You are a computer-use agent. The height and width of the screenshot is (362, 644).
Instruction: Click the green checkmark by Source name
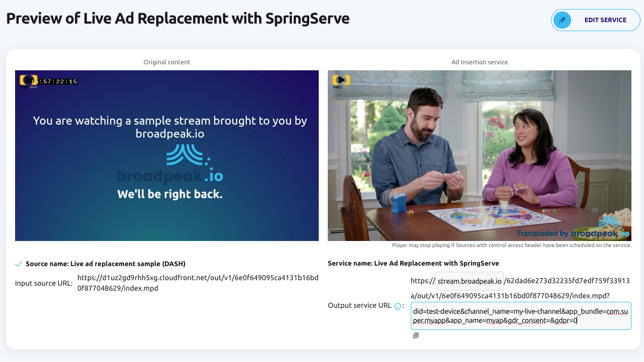coord(19,264)
